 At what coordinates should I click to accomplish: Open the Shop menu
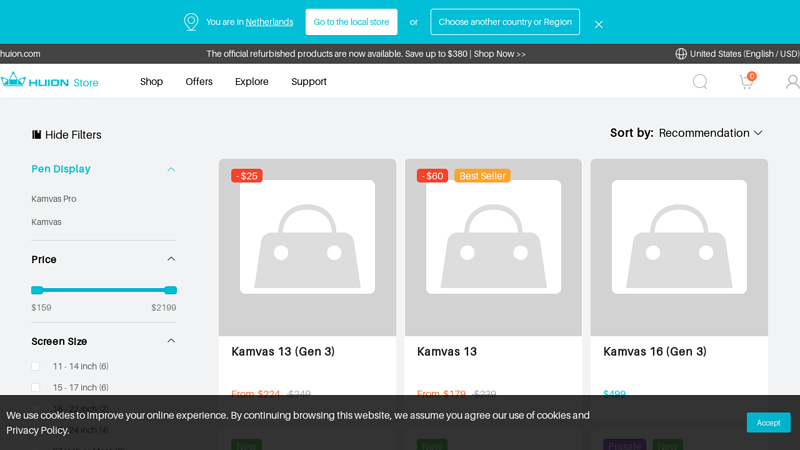(151, 82)
